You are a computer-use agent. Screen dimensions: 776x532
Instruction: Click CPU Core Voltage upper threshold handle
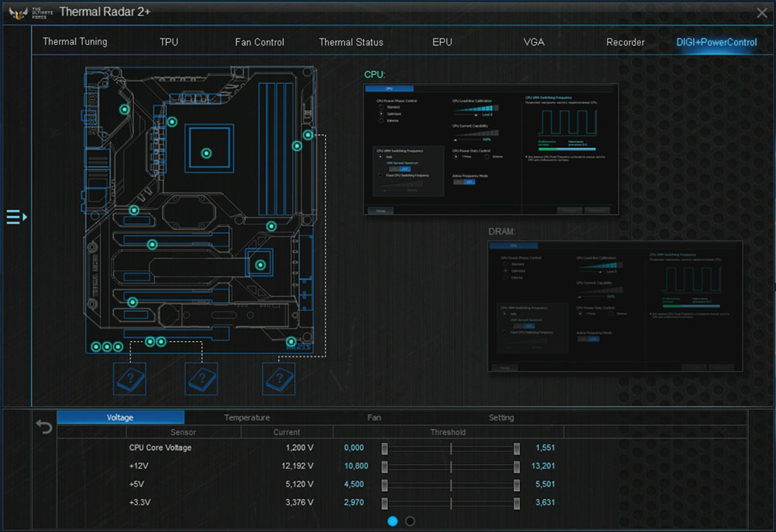pyautogui.click(x=517, y=448)
